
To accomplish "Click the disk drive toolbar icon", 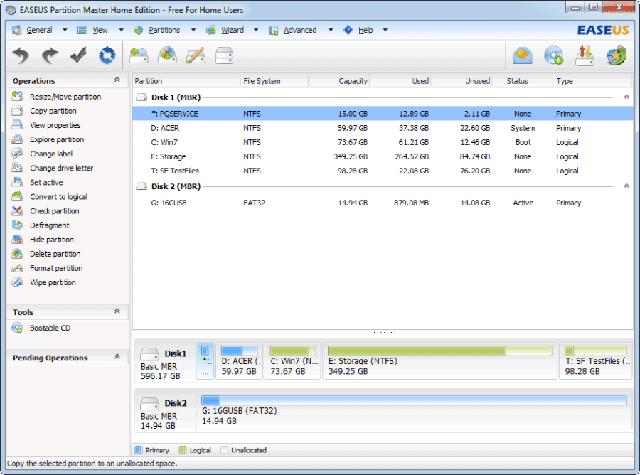I will point(224,55).
